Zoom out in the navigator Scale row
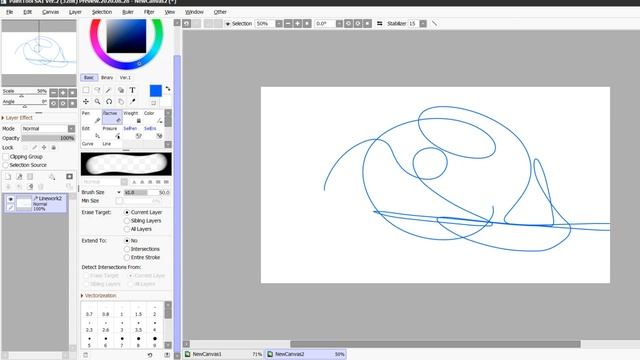 [x=54, y=93]
